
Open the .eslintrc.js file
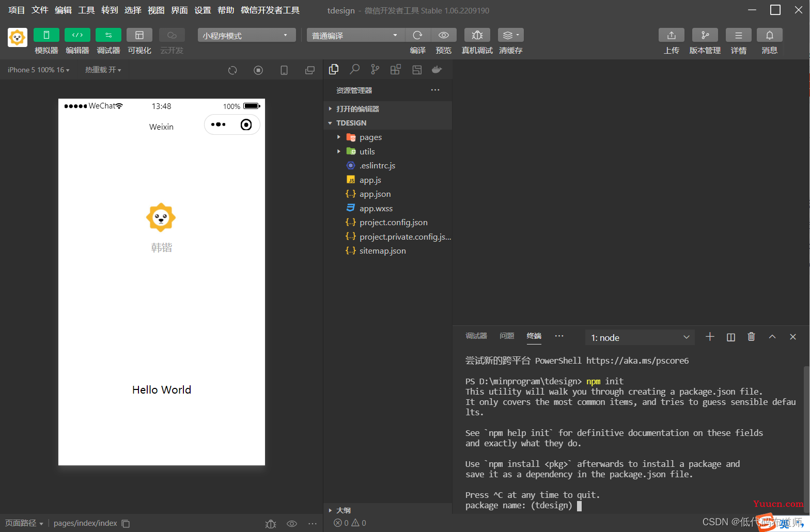tap(388, 166)
